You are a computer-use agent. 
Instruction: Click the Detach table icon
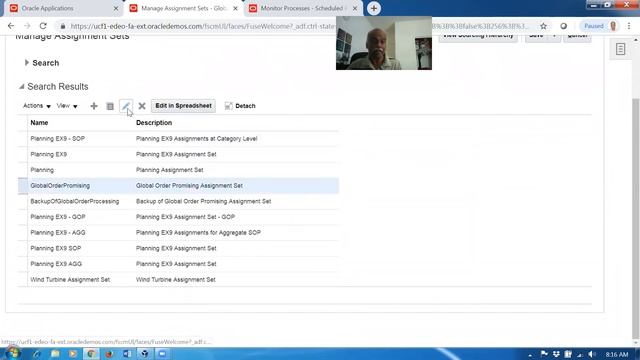[x=229, y=106]
